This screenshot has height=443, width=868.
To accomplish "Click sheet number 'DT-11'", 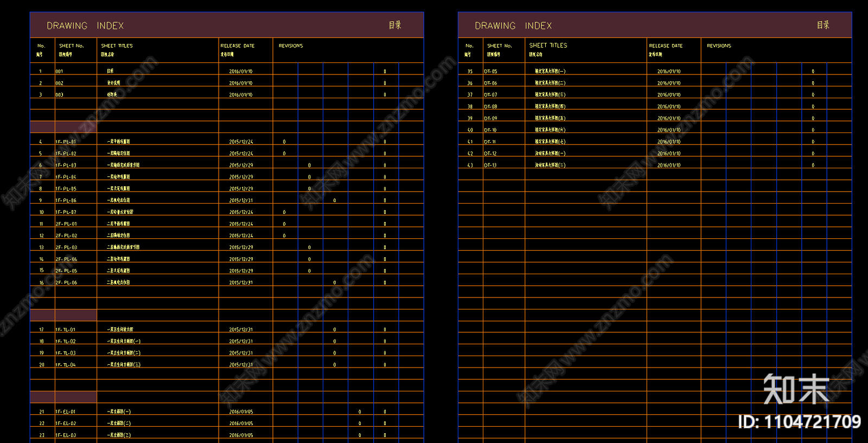I will pyautogui.click(x=490, y=142).
